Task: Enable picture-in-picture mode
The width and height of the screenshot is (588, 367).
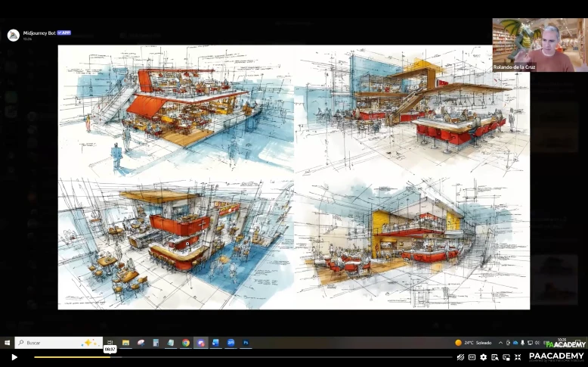Action: (506, 357)
